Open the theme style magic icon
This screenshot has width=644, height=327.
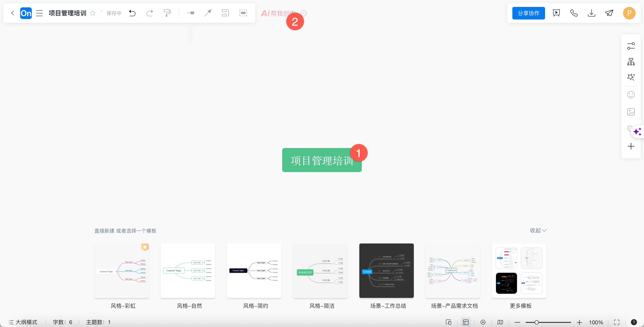point(631,77)
